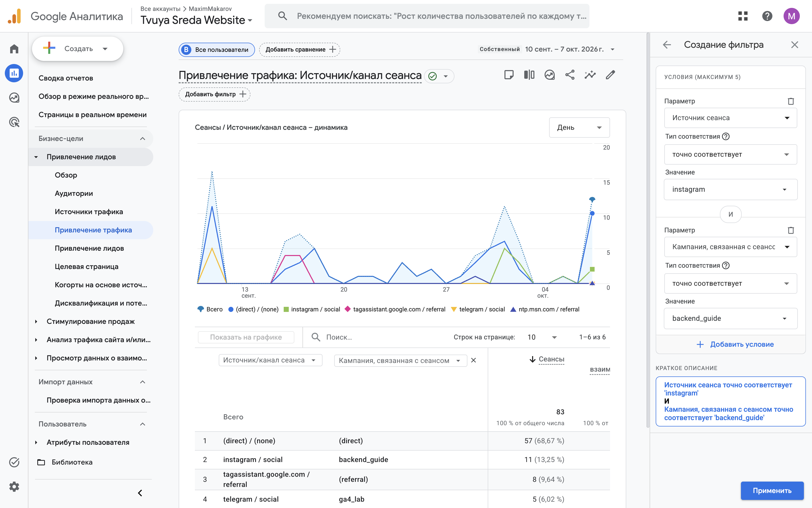Image resolution: width=812 pixels, height=508 pixels.
Task: Delete the Источник сеанса condition via trash icon
Action: pyautogui.click(x=790, y=101)
